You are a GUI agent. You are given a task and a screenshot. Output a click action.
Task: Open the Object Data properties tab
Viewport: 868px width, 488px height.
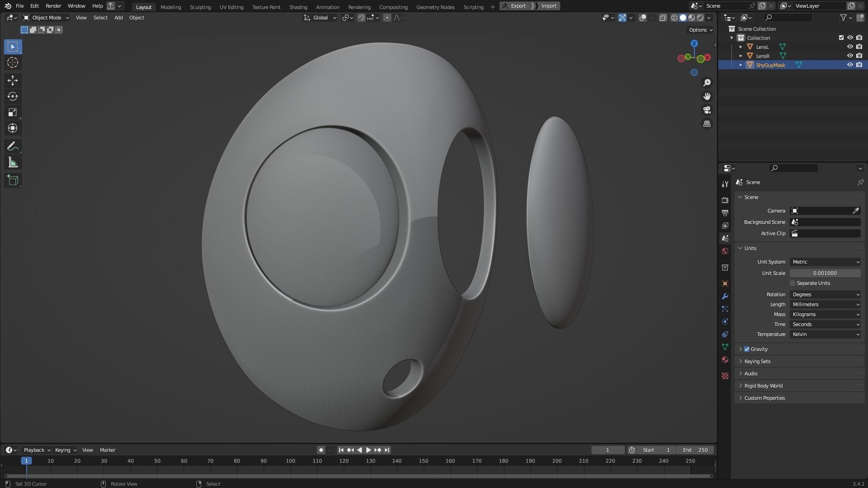725,347
